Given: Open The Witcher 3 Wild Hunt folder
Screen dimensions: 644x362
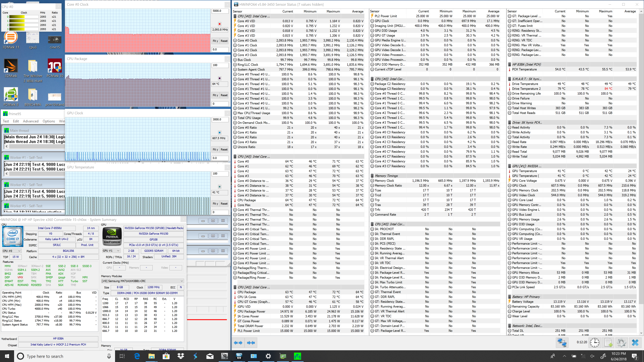Looking at the screenshot, I should [33, 71].
